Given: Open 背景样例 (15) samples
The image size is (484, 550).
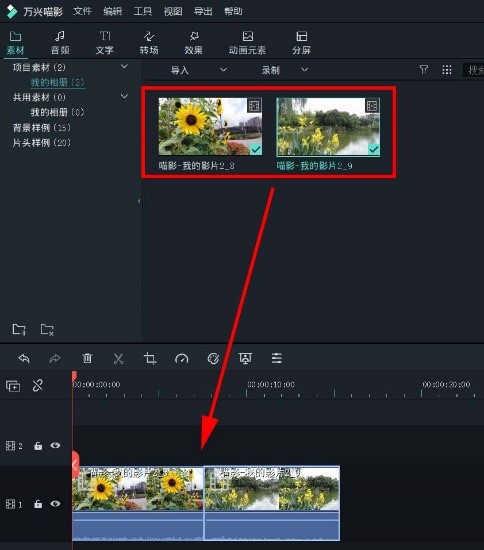Looking at the screenshot, I should coord(42,128).
